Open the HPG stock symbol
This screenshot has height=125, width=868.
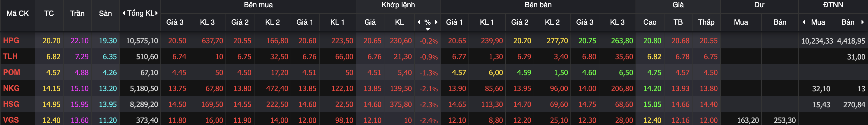click(x=11, y=40)
